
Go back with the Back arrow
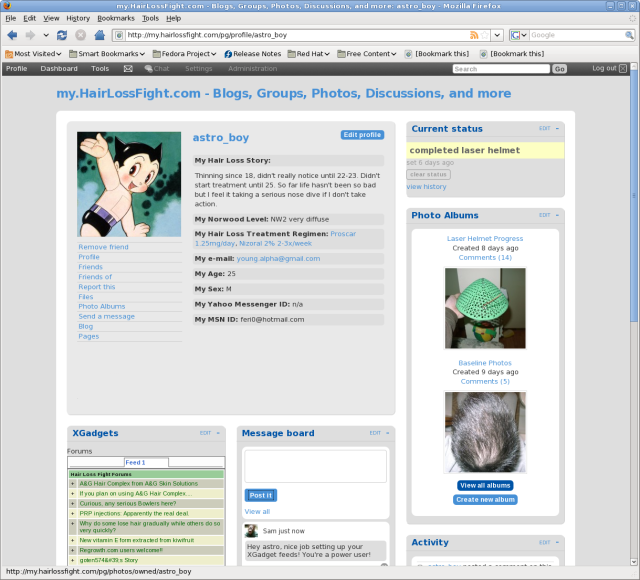(x=12, y=35)
